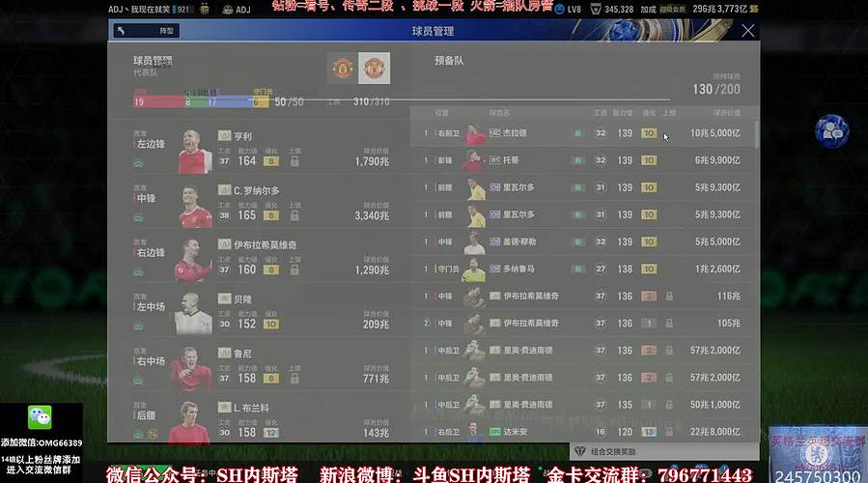Click the green chevron icon under 后腰
The width and height of the screenshot is (868, 483).
138,435
